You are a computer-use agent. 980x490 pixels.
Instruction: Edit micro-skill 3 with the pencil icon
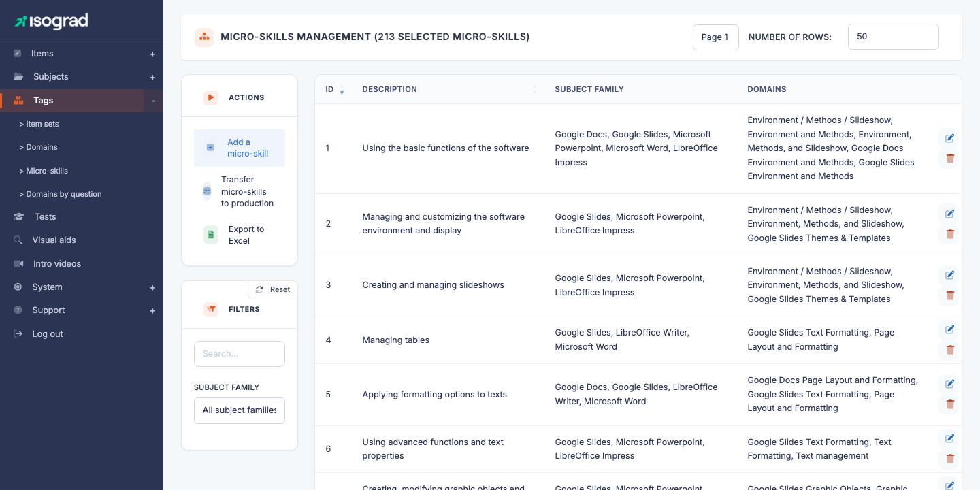tap(950, 275)
